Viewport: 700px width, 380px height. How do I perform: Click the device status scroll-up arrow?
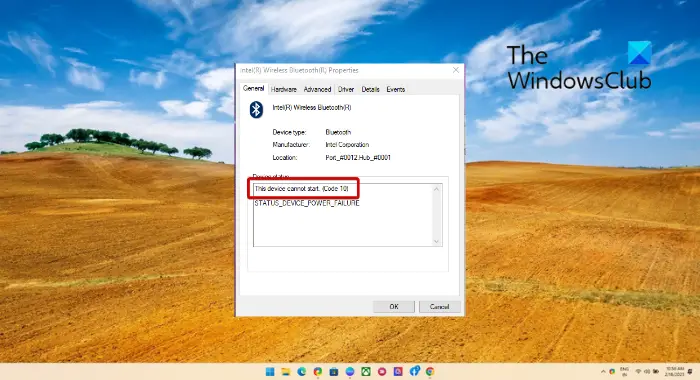(x=437, y=189)
